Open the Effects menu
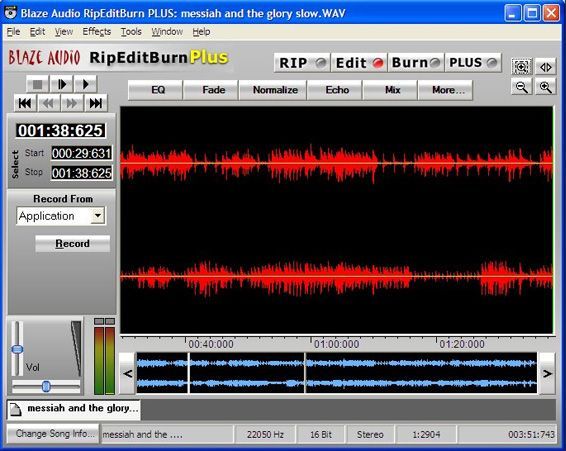Viewport: 566px width, 451px height. (96, 32)
